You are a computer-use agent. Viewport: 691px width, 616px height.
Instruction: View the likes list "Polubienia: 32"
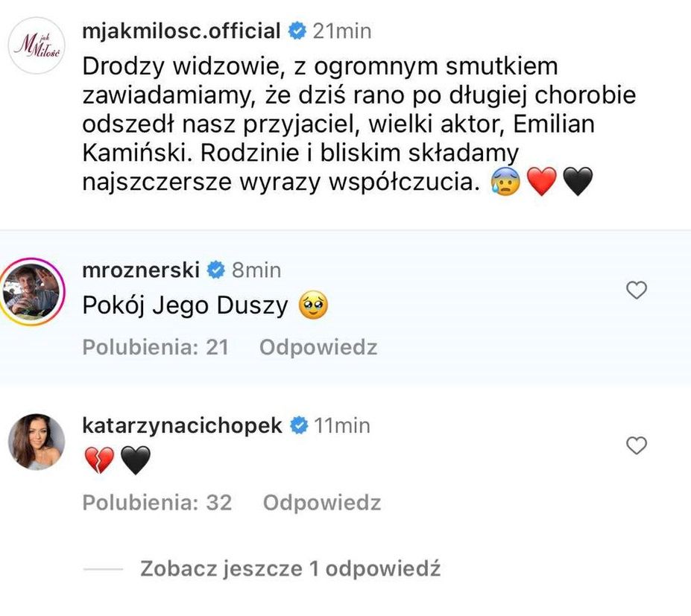pyautogui.click(x=157, y=503)
